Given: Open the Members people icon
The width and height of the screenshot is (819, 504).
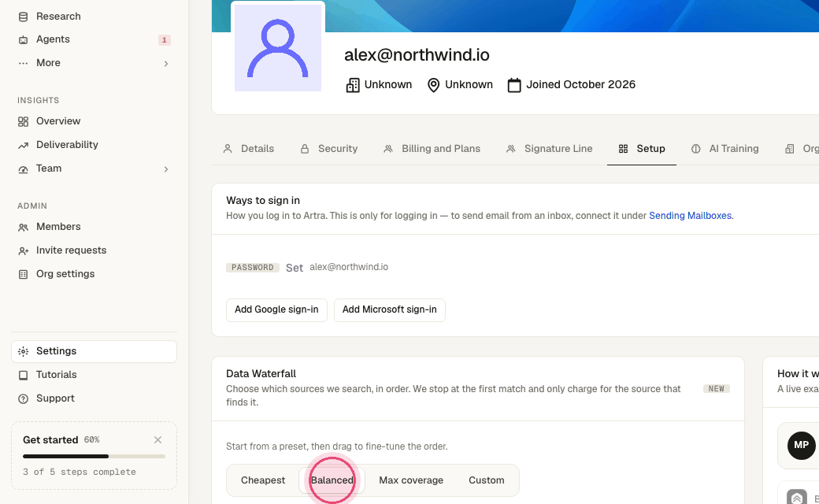Looking at the screenshot, I should point(23,227).
